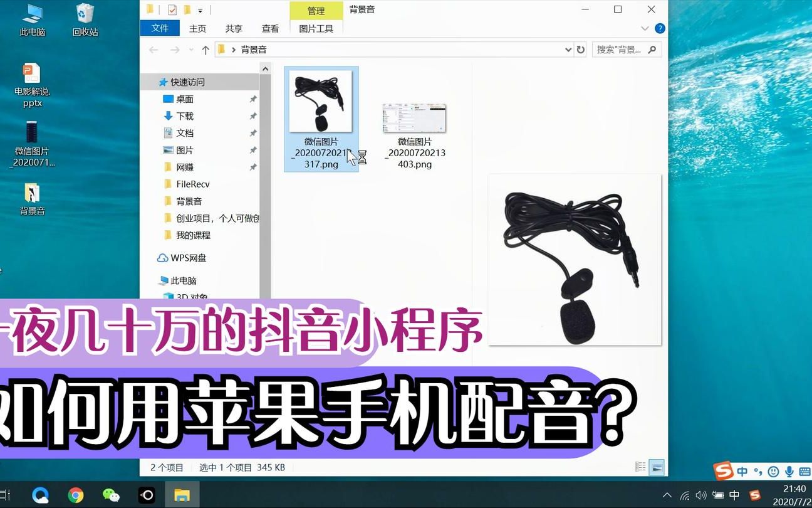Viewport: 812px width, 508px height.
Task: Click the Sogou 'S' logo on the input toolbar
Action: (724, 471)
